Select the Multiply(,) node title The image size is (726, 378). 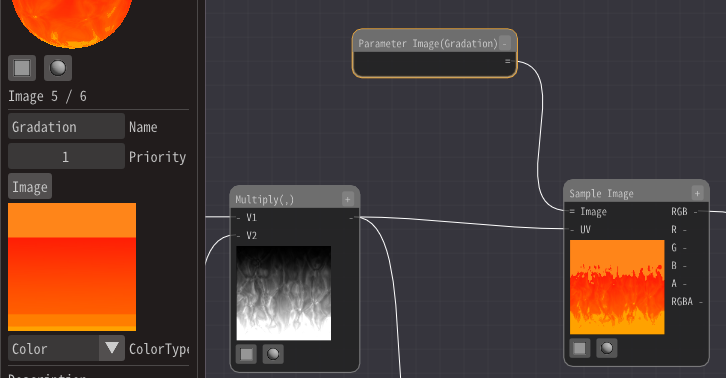point(264,200)
